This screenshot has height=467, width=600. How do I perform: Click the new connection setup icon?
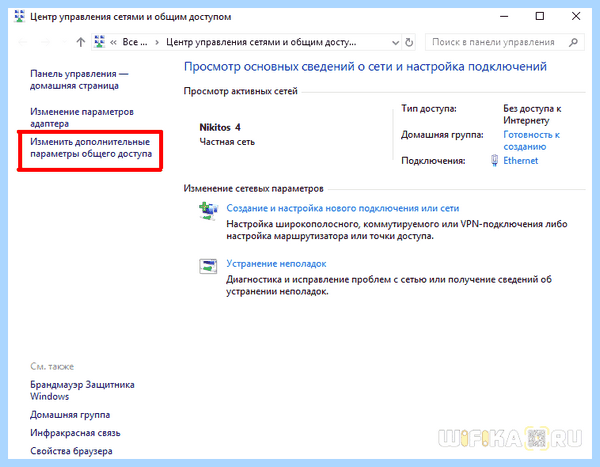[208, 211]
